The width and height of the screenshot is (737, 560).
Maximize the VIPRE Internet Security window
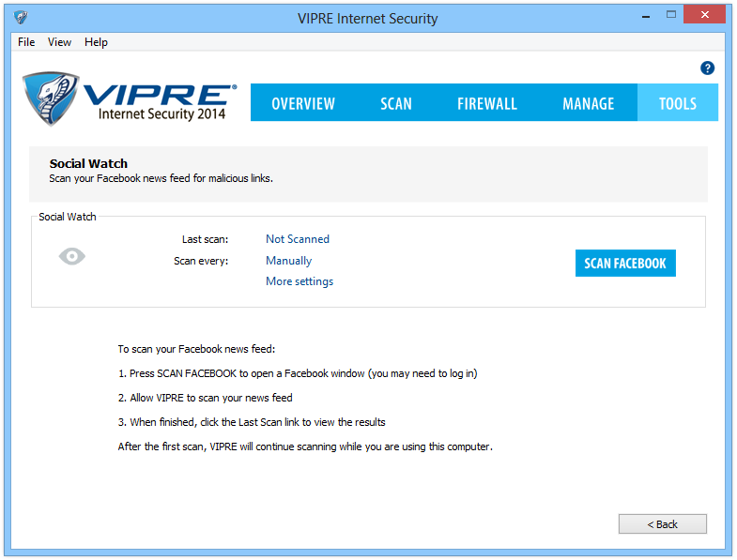(670, 17)
